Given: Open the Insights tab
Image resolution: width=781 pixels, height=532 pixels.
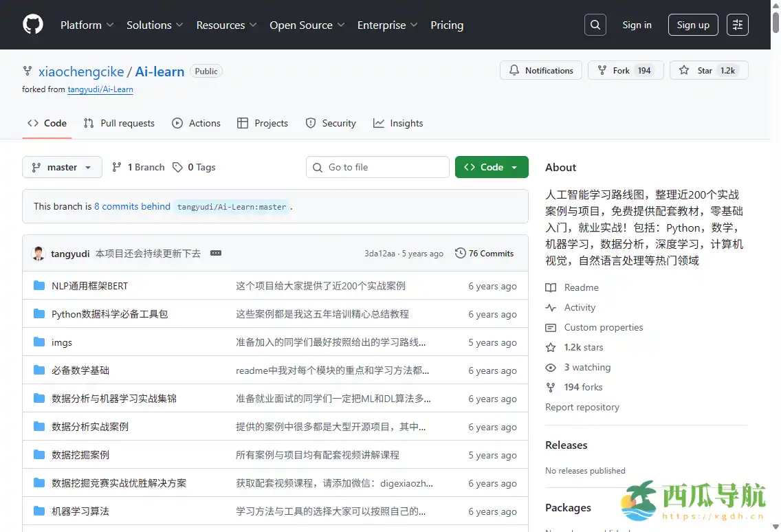Looking at the screenshot, I should pyautogui.click(x=399, y=123).
